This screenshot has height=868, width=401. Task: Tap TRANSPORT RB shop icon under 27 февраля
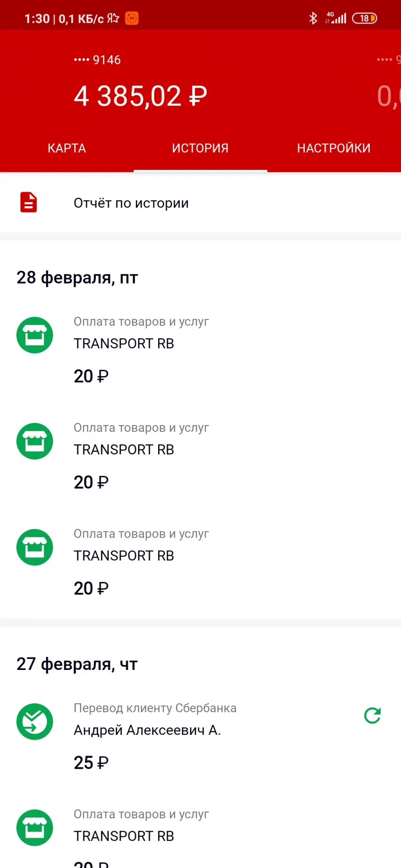pos(35,827)
